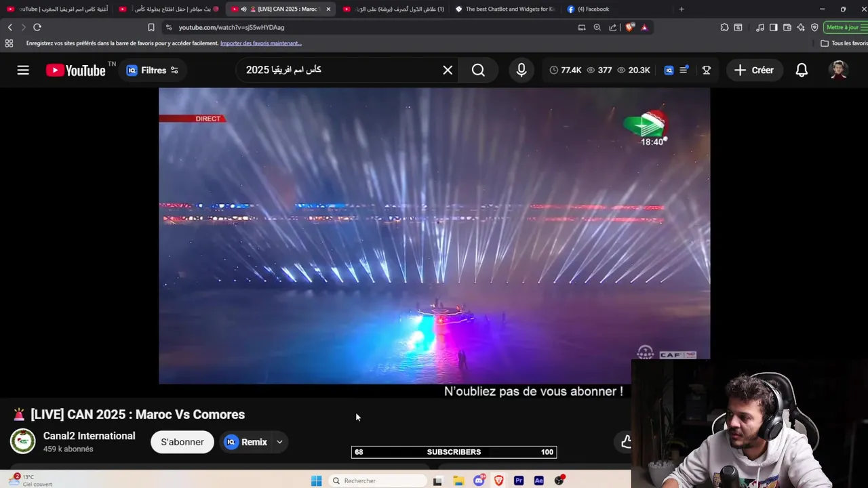This screenshot has width=868, height=488.
Task: Switch to the علاش الدّول تُصرف tab
Action: (x=393, y=9)
